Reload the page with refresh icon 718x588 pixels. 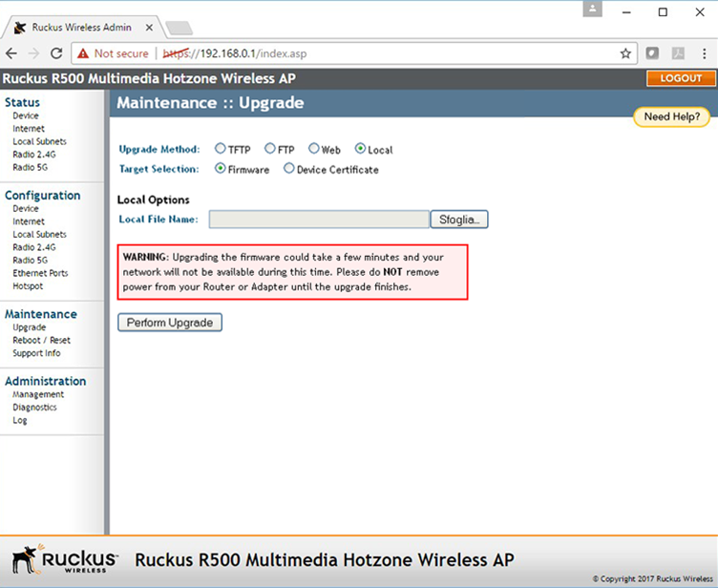[x=56, y=53]
